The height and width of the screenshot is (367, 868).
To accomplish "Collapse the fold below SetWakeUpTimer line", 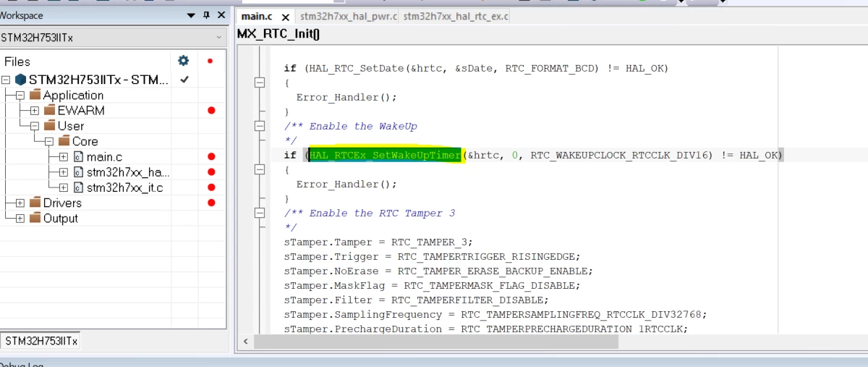I will [x=260, y=169].
